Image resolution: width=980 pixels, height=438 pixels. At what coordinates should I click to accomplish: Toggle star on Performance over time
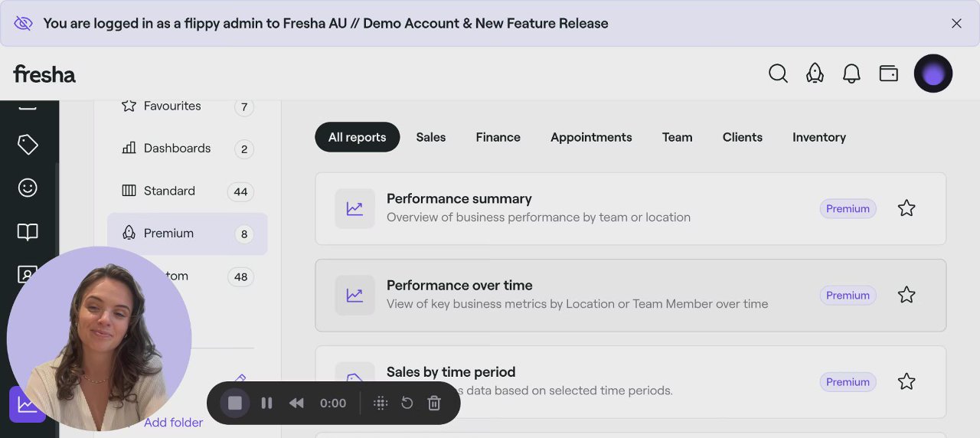coord(906,295)
